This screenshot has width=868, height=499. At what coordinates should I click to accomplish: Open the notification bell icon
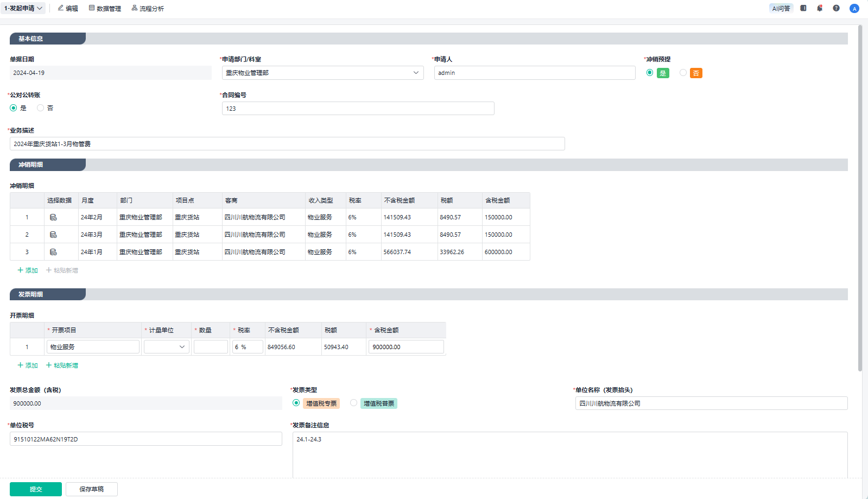tap(820, 8)
